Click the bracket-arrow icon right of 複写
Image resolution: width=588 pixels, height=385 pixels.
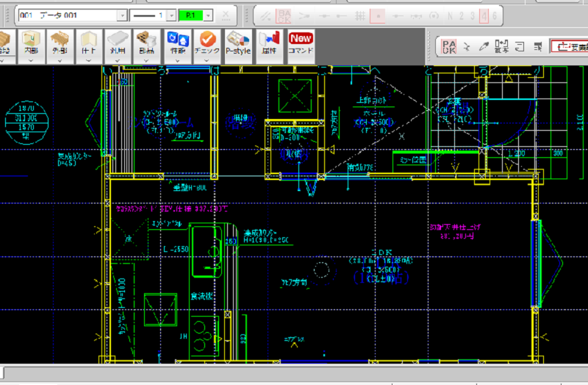coord(520,46)
